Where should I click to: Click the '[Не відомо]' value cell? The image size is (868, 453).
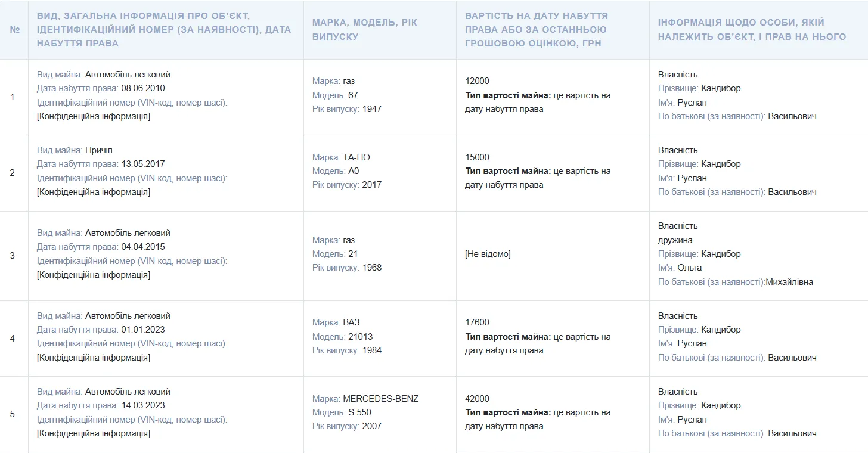click(x=488, y=254)
